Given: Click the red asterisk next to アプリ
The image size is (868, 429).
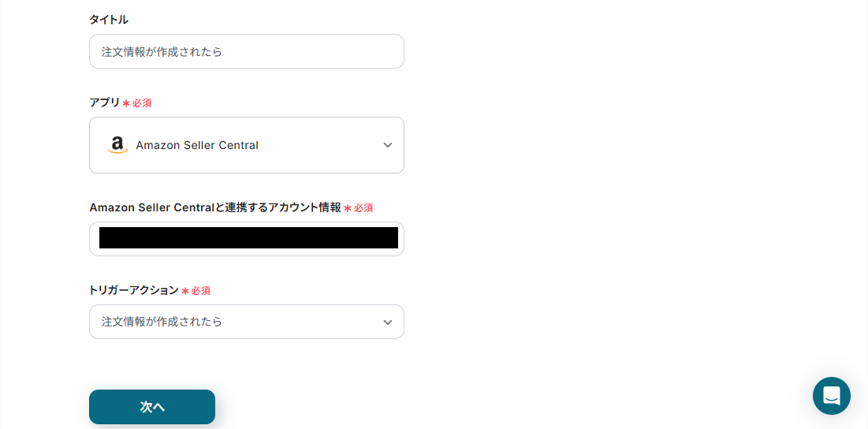Looking at the screenshot, I should pyautogui.click(x=126, y=103).
